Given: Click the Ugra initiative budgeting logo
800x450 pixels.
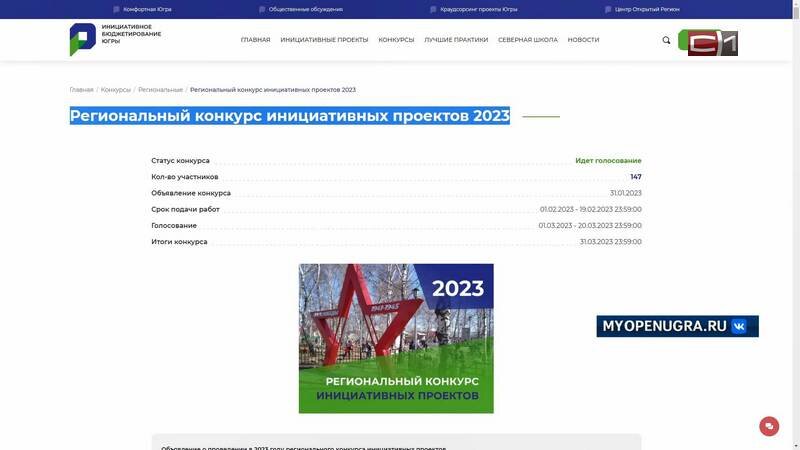Looking at the screenshot, I should [x=83, y=39].
